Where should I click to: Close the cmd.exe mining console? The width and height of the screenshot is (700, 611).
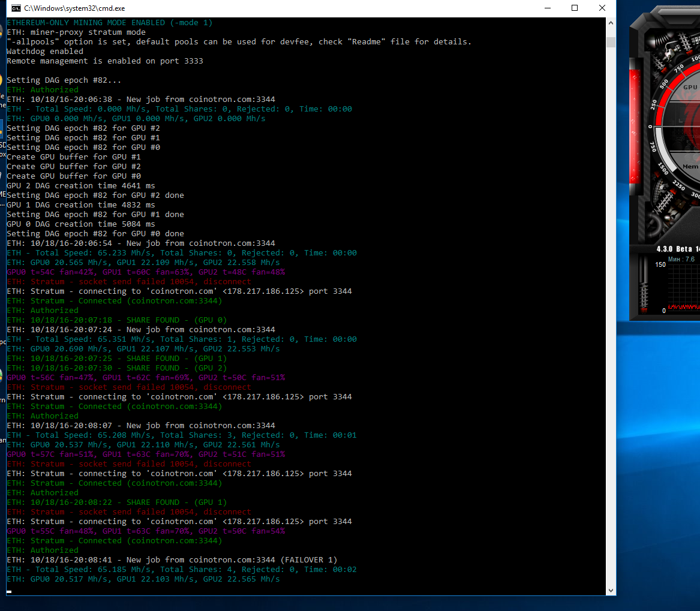coord(602,8)
